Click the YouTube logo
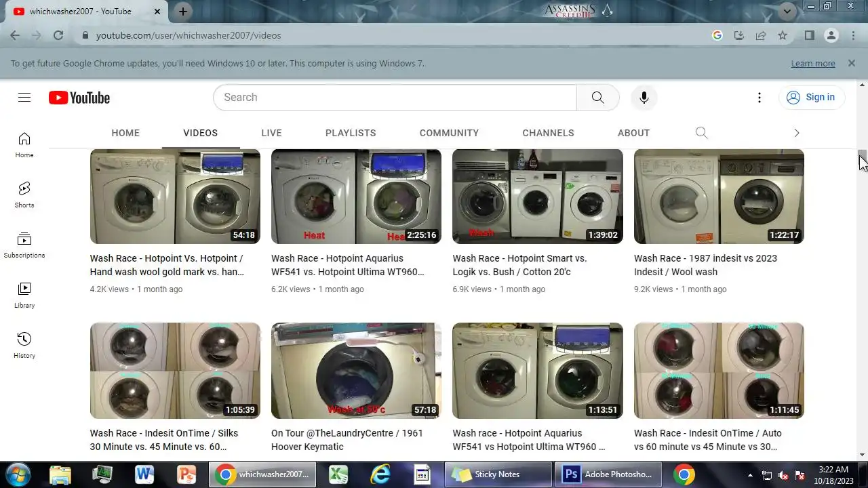 [79, 98]
